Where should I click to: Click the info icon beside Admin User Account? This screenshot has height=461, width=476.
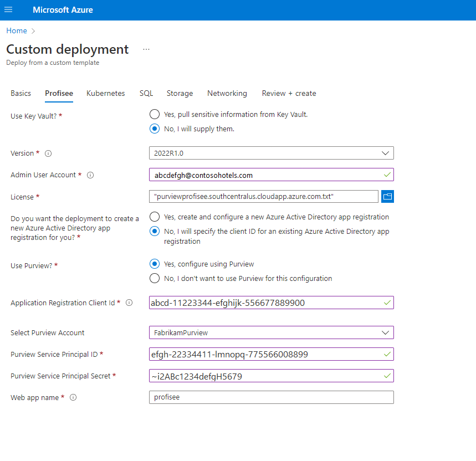[x=90, y=175]
